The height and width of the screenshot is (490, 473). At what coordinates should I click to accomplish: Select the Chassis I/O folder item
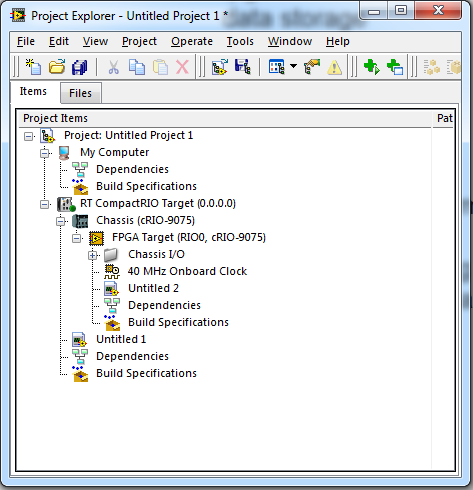tap(156, 254)
